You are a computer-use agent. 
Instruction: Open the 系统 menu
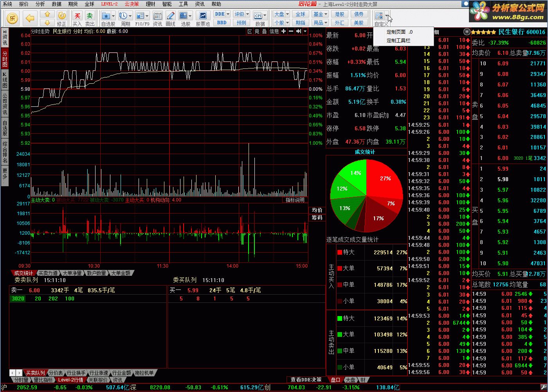coord(7,4)
